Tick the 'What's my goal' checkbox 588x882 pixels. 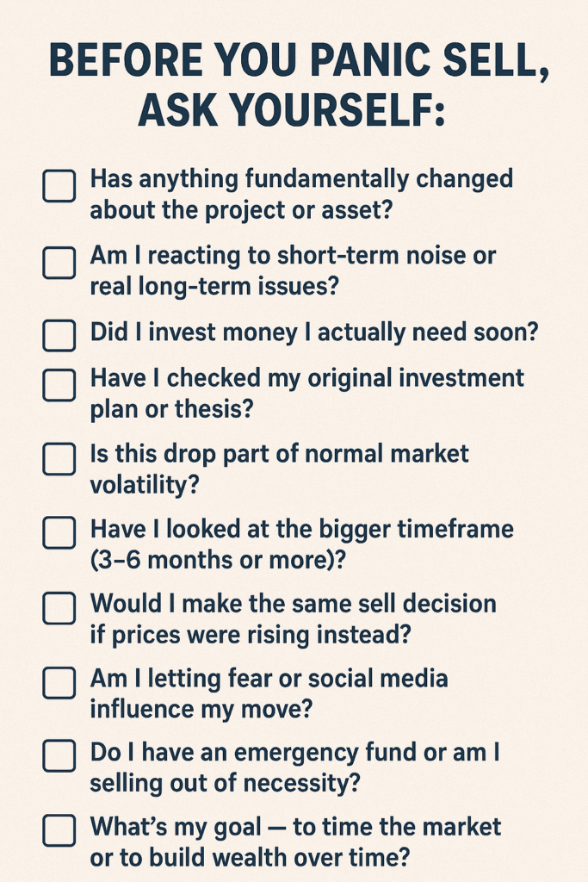coord(59,831)
